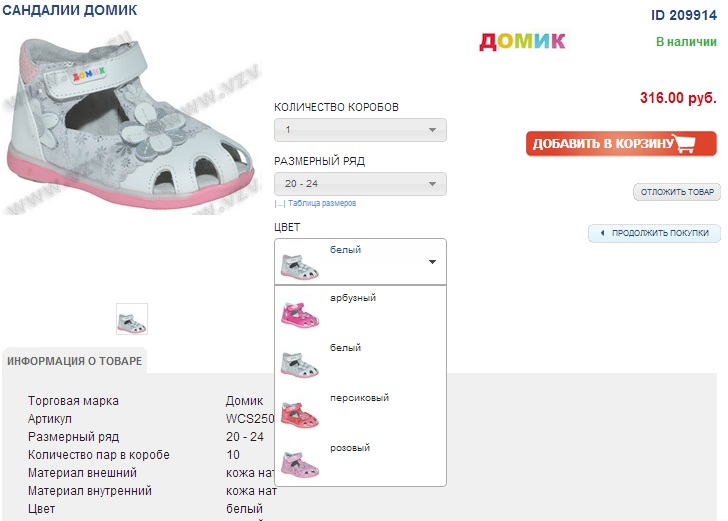This screenshot has height=521, width=728.
Task: Open the Таблица размеров link
Action: click(322, 203)
